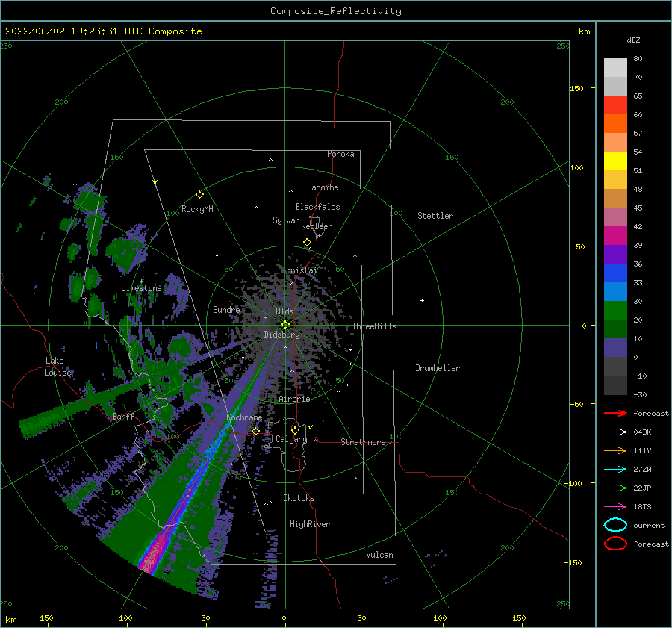Screen dimensions: 672x628
Task: Select the 30 dBZ light blue swatch
Action: tap(615, 292)
